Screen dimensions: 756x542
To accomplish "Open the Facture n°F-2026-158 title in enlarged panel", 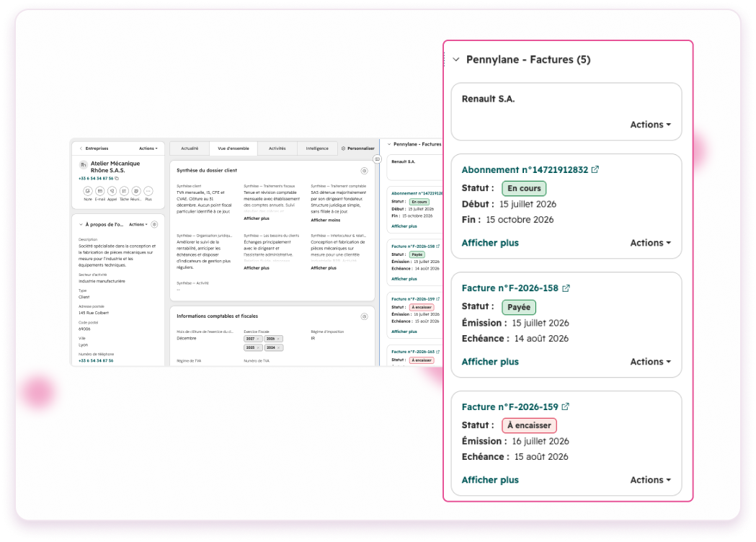I will pyautogui.click(x=510, y=288).
